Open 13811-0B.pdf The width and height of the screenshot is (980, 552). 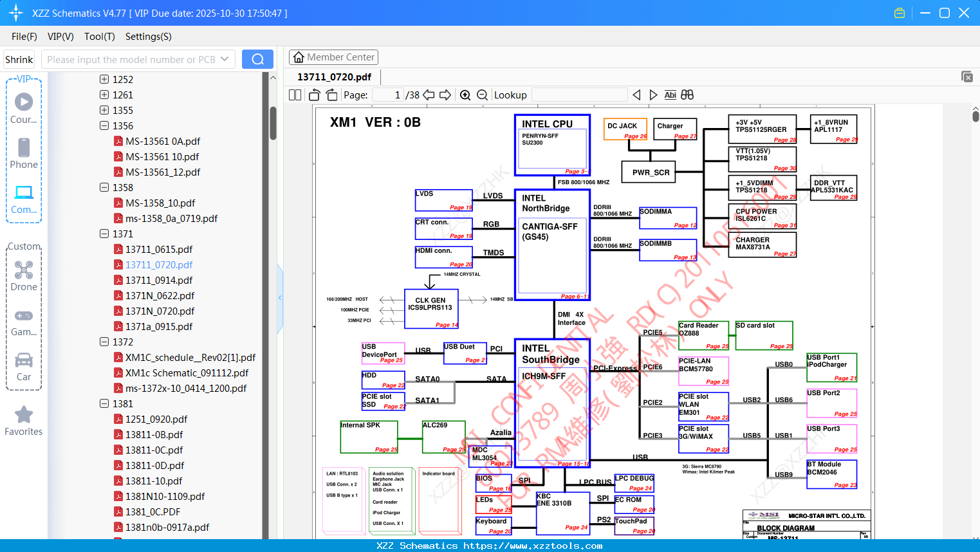[154, 435]
